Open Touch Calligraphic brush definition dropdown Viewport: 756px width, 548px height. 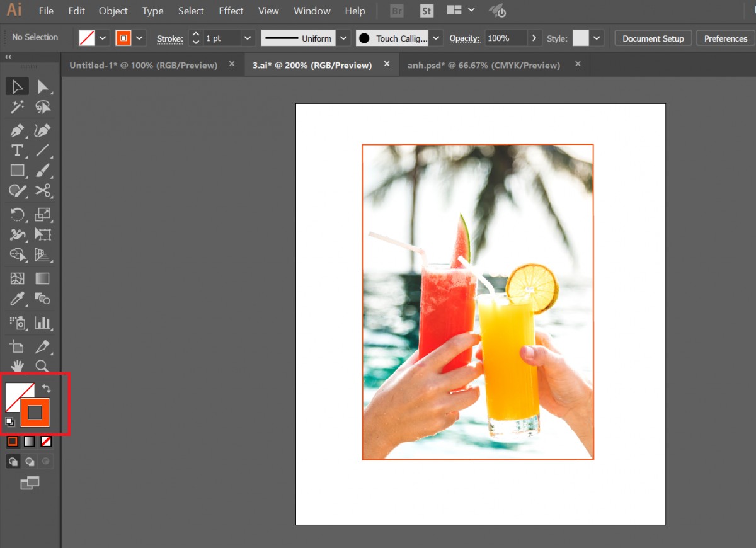tap(436, 38)
